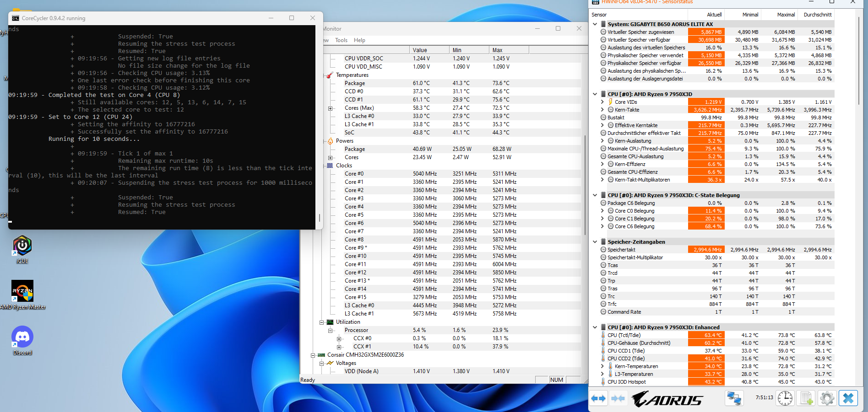Click the Maximal column header in HWiNFO
This screenshot has height=412, width=868.
779,15
